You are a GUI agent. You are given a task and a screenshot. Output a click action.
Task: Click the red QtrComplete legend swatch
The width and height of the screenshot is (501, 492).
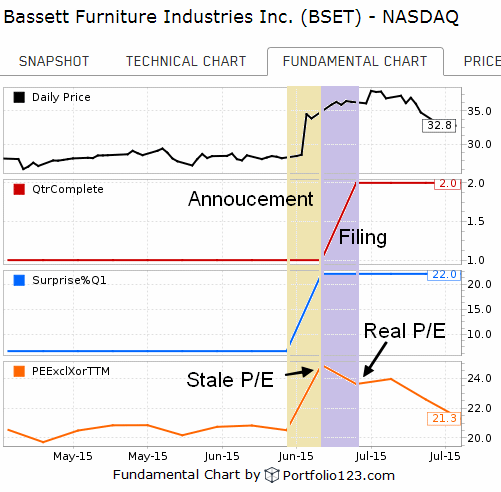point(19,189)
